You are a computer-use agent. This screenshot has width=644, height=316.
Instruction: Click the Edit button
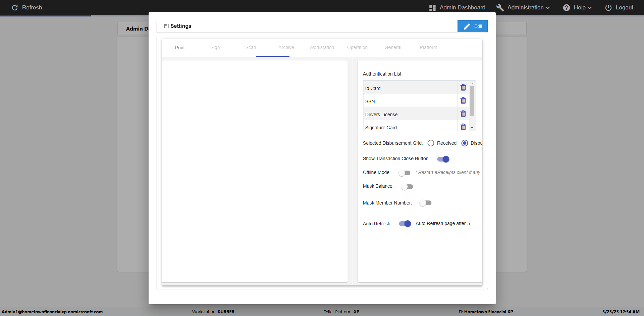(472, 26)
